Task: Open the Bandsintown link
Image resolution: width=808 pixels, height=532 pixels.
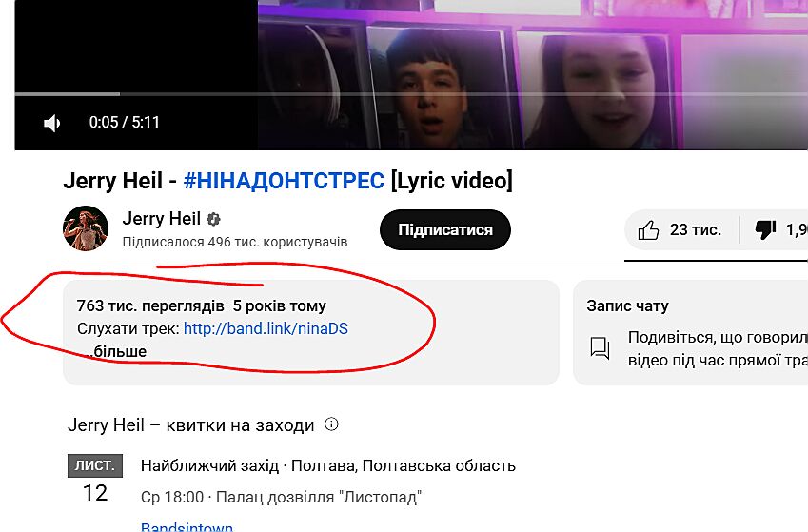Action: coord(187,527)
